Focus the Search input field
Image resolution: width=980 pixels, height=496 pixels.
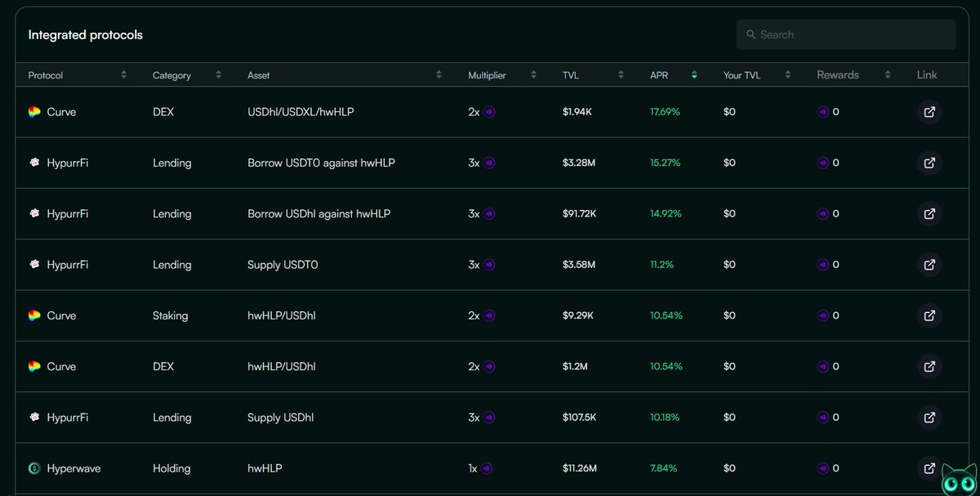click(846, 35)
